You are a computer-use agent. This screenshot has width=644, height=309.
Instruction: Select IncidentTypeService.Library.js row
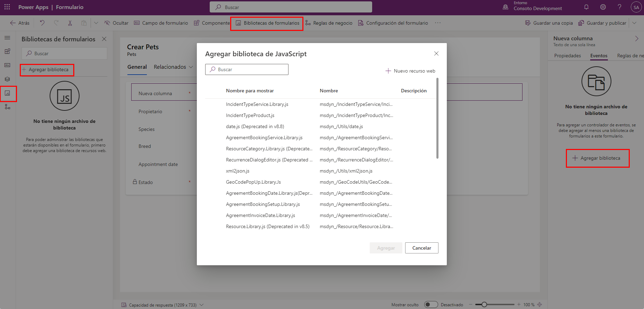[x=320, y=104]
